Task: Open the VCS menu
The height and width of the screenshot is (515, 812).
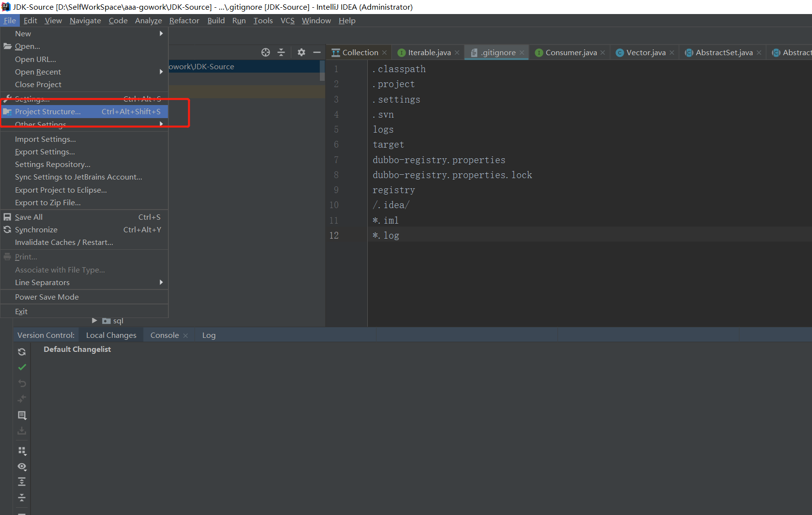Action: point(287,20)
